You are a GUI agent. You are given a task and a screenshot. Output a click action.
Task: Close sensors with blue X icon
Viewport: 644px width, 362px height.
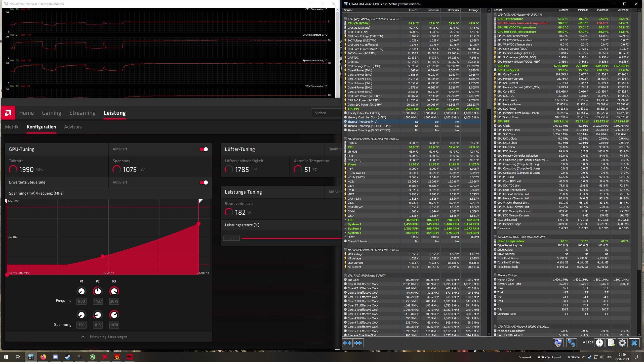point(634,343)
